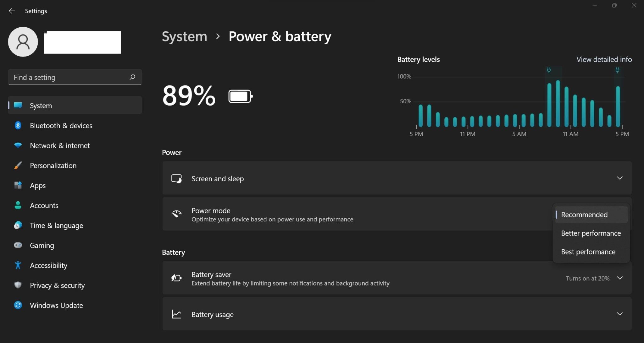Open Apps settings section
The width and height of the screenshot is (644, 343).
pyautogui.click(x=38, y=185)
